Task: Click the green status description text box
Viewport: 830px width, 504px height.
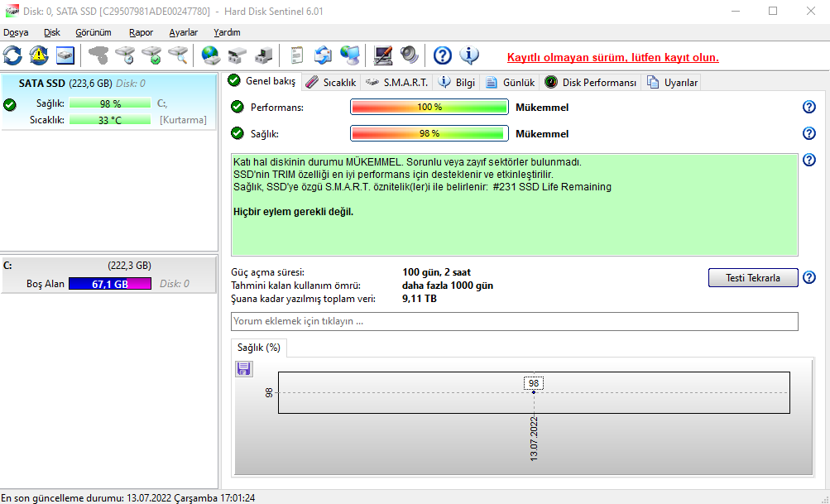Action: (515, 205)
